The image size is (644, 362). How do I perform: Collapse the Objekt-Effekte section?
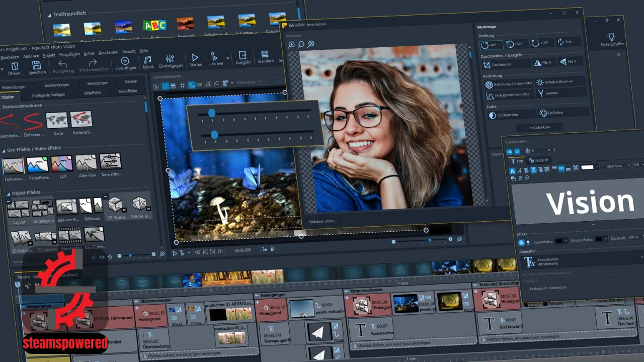[x=9, y=194]
